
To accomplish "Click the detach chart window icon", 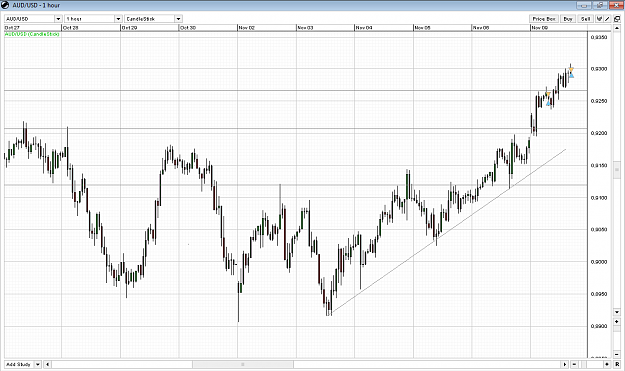I will [617, 19].
